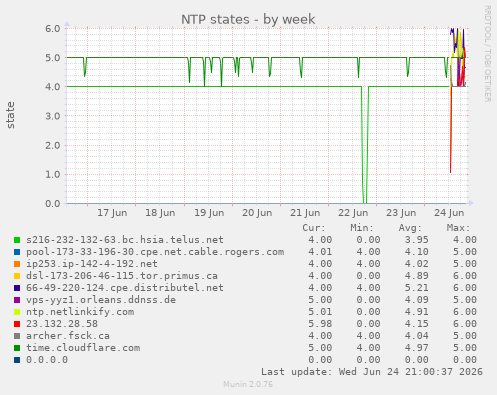This screenshot has height=395, width=497.
Task: Select legend entry ntp.netlinkify.com
Action: [80, 312]
